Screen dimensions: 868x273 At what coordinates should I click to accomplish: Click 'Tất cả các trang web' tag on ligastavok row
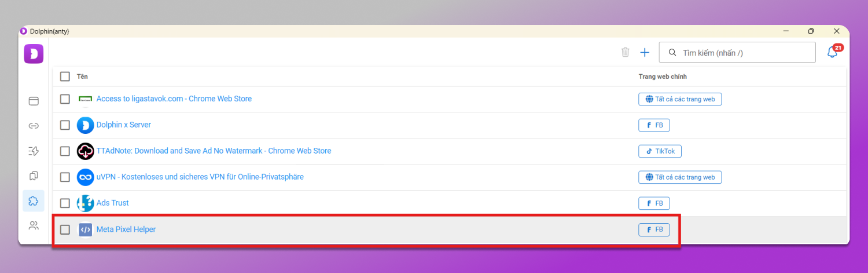coord(680,99)
